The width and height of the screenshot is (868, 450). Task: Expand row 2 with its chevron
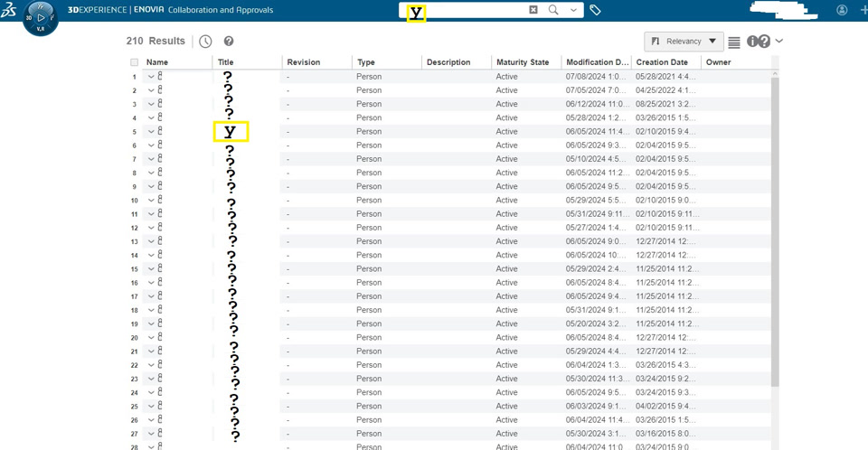point(151,90)
